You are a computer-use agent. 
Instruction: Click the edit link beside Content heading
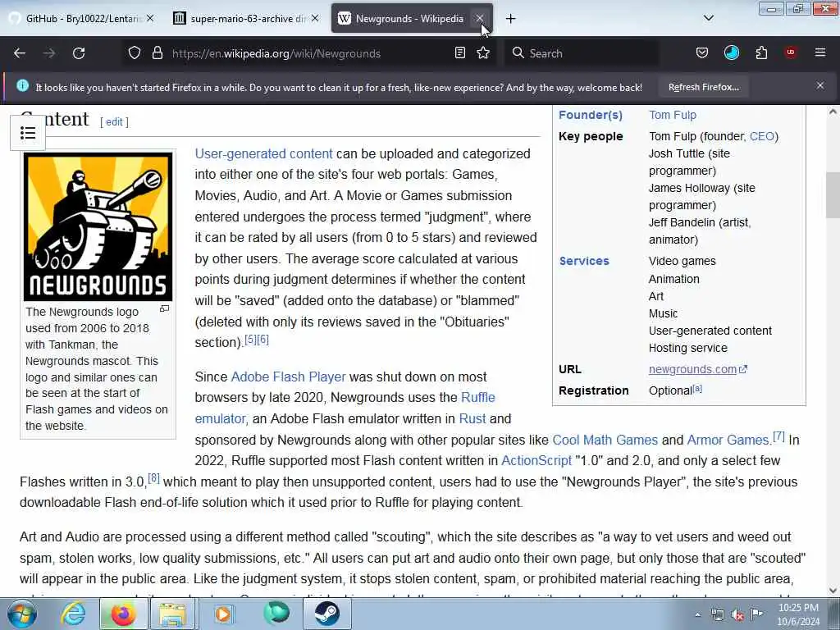click(114, 121)
